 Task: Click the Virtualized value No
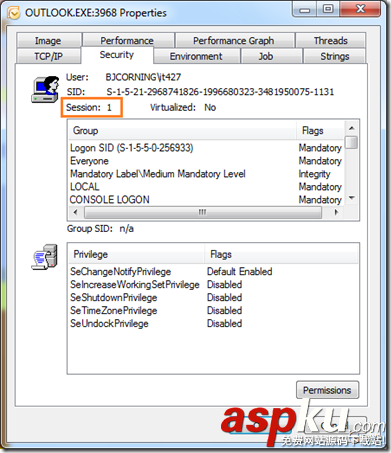pyautogui.click(x=210, y=107)
